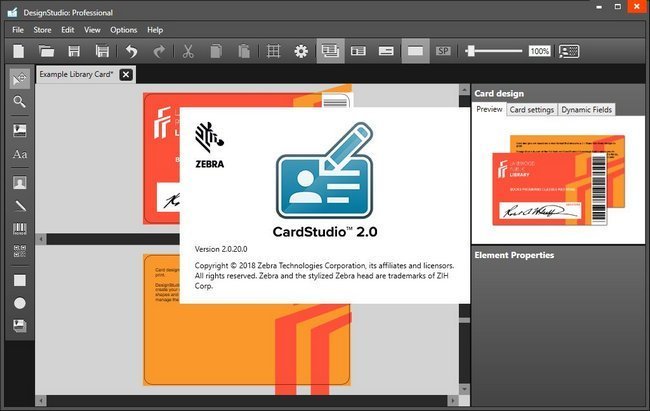Switch to the Dynamic Fields tab
The height and width of the screenshot is (411, 650).
[586, 109]
